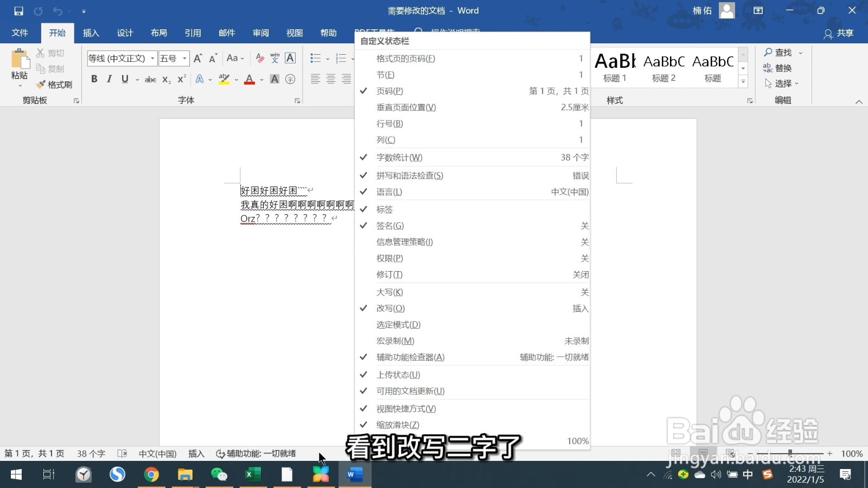Image resolution: width=868 pixels, height=488 pixels.
Task: Click 查找 find button
Action: (x=778, y=53)
